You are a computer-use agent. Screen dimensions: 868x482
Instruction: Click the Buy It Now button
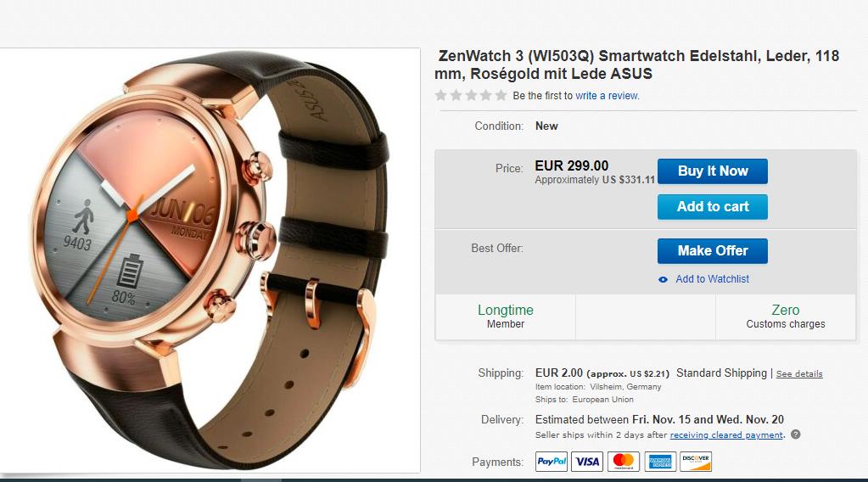pyautogui.click(x=713, y=171)
